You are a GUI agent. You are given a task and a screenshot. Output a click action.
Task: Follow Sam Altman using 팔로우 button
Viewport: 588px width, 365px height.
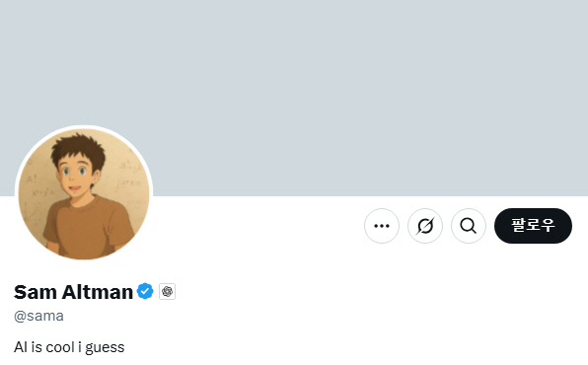(x=533, y=226)
